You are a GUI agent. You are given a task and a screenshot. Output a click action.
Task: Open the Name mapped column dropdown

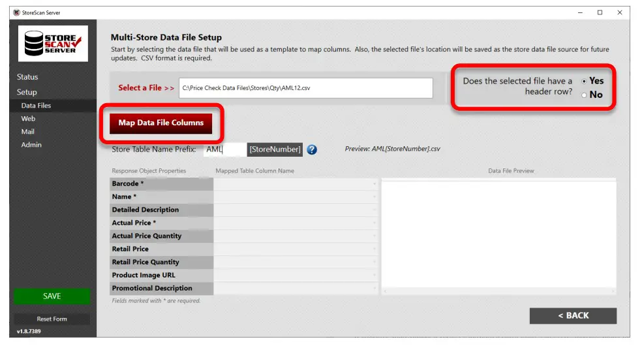(296, 197)
